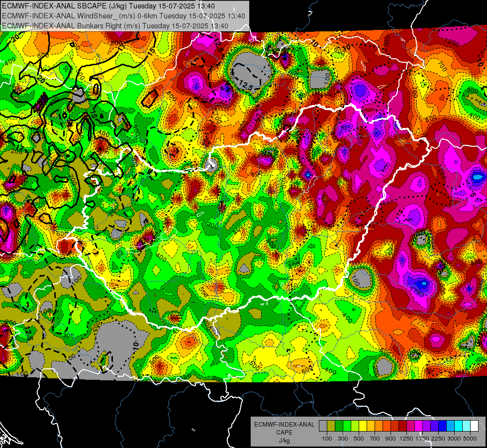The width and height of the screenshot is (487, 448).
Task: Click the gray swatch in the CAPE legend
Action: (x=323, y=426)
